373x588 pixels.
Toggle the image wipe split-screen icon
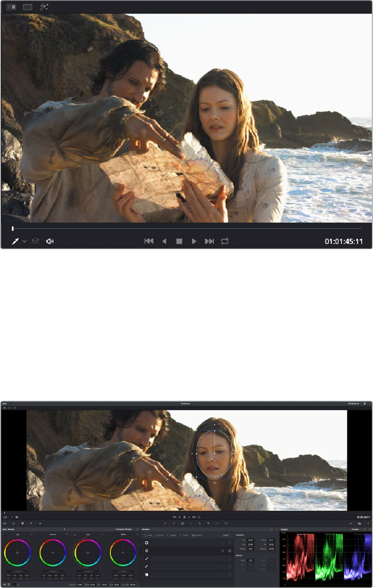pos(11,7)
